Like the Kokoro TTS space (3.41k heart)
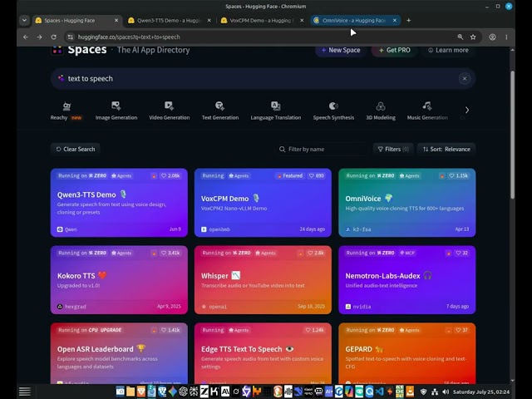Viewport: 532px width, 399px height. [x=170, y=253]
